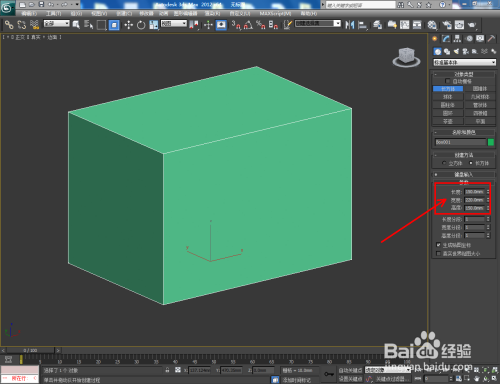Open the Graphite Modeling Tools ribbon icon
Image resolution: width=500 pixels, height=384 pixels.
pos(392,25)
